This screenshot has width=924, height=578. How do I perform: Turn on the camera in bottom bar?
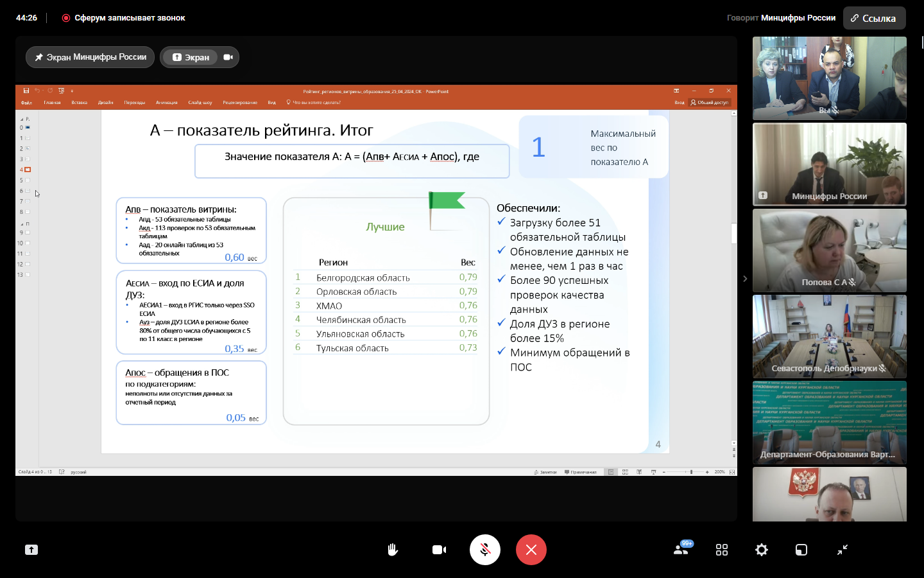(439, 550)
